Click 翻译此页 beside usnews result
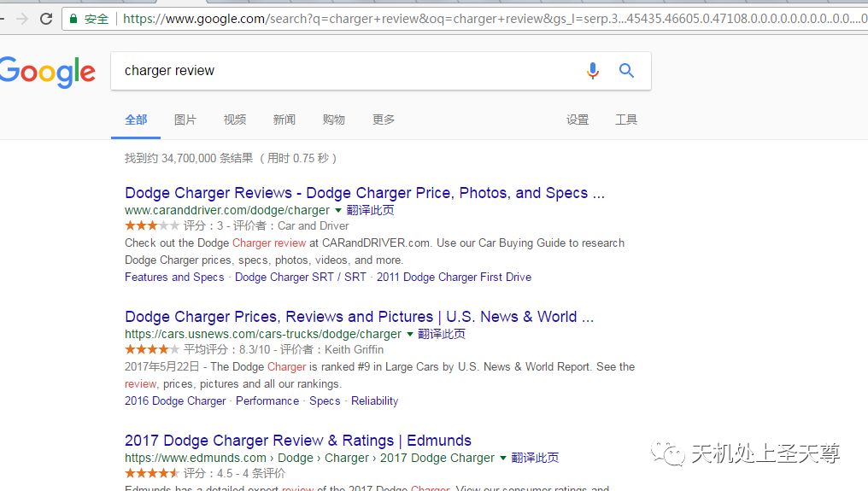The height and width of the screenshot is (491, 868). pos(442,335)
